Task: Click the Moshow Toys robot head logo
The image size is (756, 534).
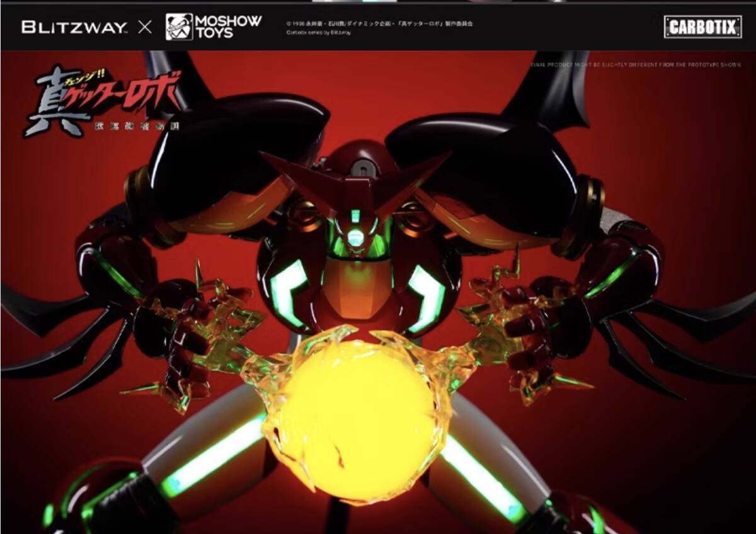Action: click(179, 27)
